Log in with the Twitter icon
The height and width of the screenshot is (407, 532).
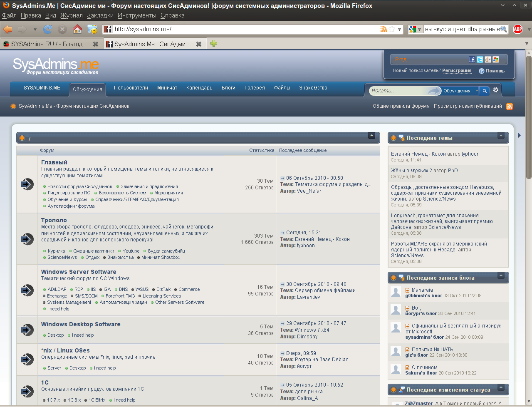pyautogui.click(x=480, y=60)
